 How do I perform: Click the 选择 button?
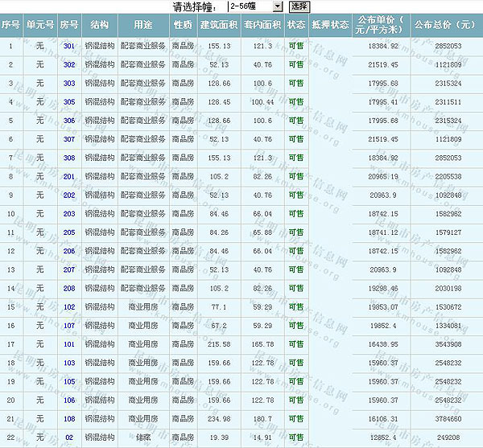[x=299, y=6]
